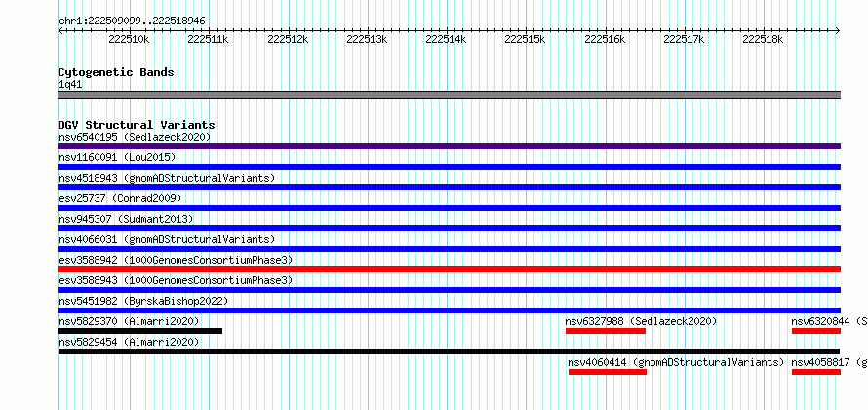
Task: Click the short black bar for nsv5829370
Action: click(x=140, y=331)
